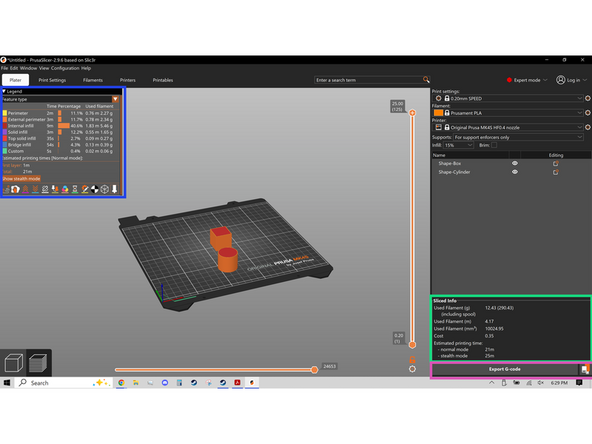
Task: Open Infill 15% dropdown
Action: point(459,145)
